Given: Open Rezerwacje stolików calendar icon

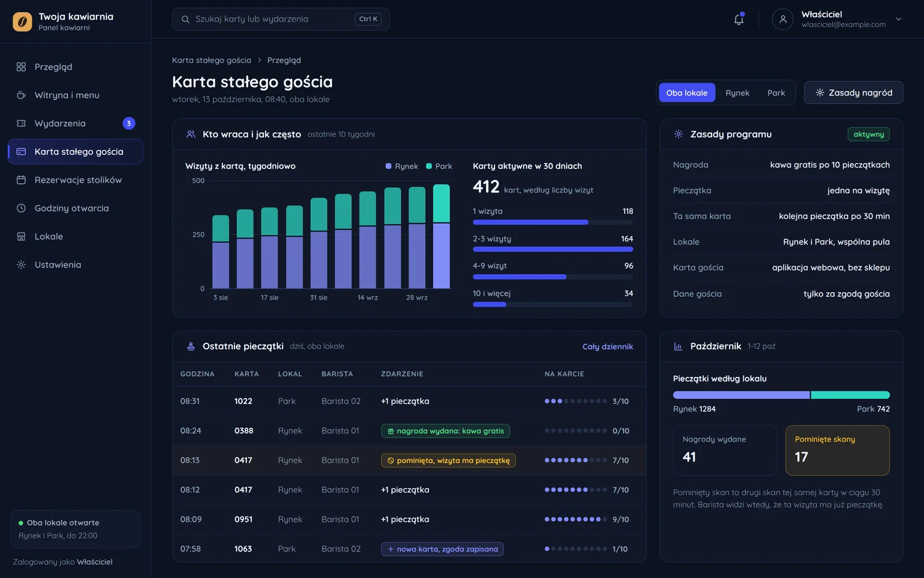Looking at the screenshot, I should click(x=21, y=180).
